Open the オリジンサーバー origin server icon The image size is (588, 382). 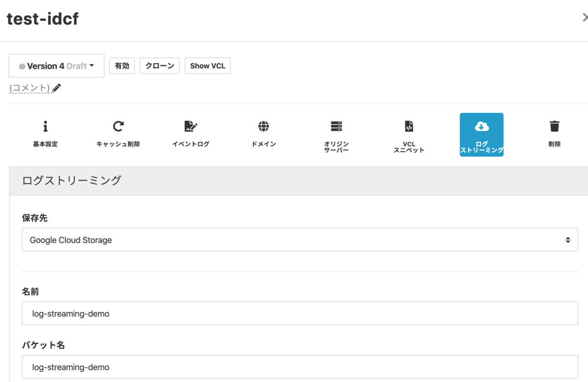pos(336,132)
